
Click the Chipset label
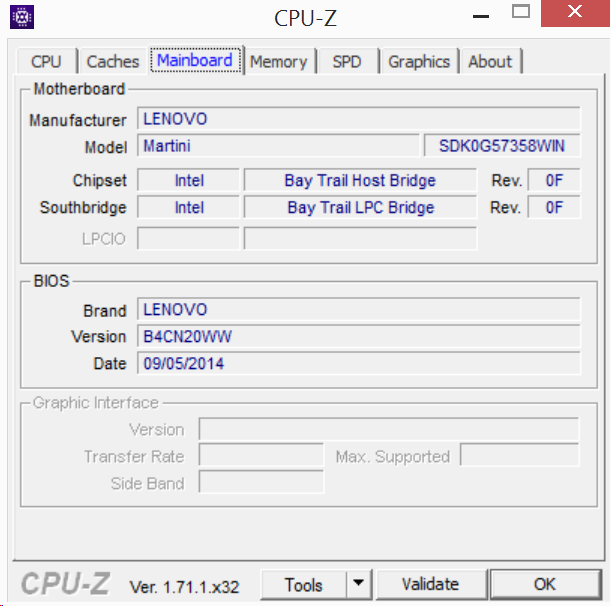(x=100, y=180)
